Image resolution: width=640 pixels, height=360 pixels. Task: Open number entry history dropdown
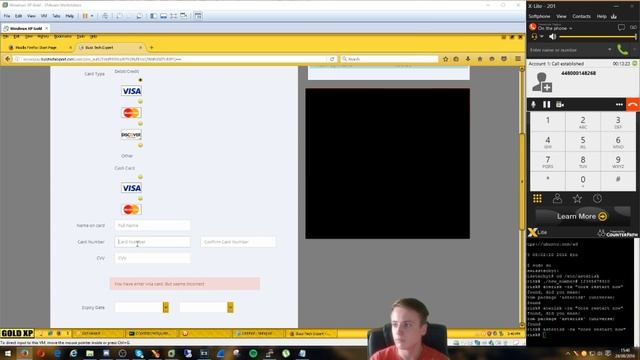click(x=610, y=50)
